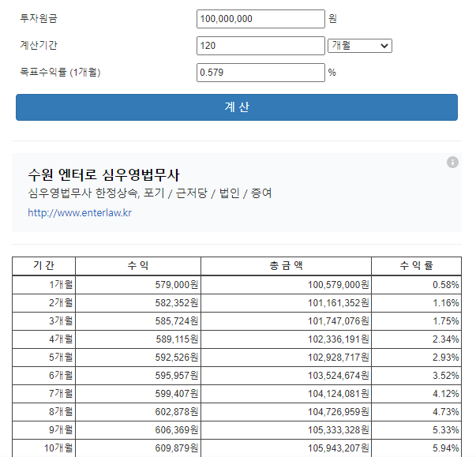Click the 기간 column header
Image resolution: width=476 pixels, height=457 pixels.
click(x=43, y=266)
